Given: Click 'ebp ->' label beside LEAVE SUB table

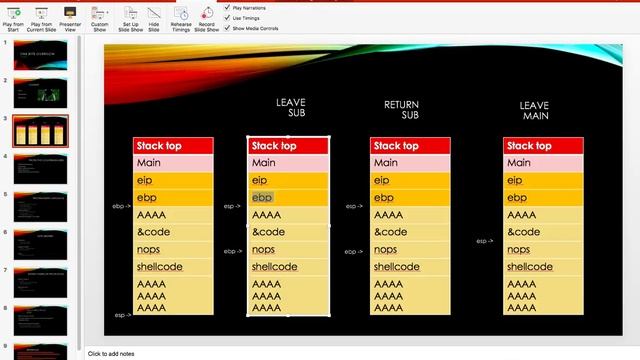Looking at the screenshot, I should click(x=233, y=251).
